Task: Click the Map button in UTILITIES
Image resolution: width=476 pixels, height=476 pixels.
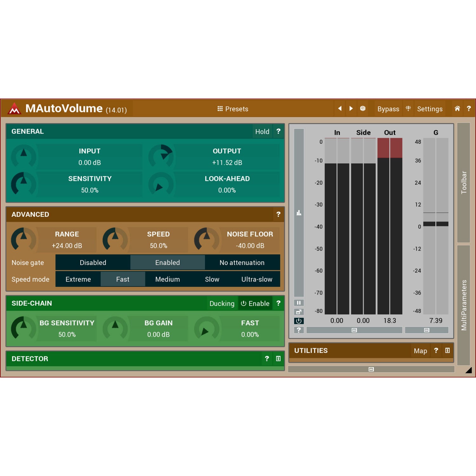Action: 420,351
